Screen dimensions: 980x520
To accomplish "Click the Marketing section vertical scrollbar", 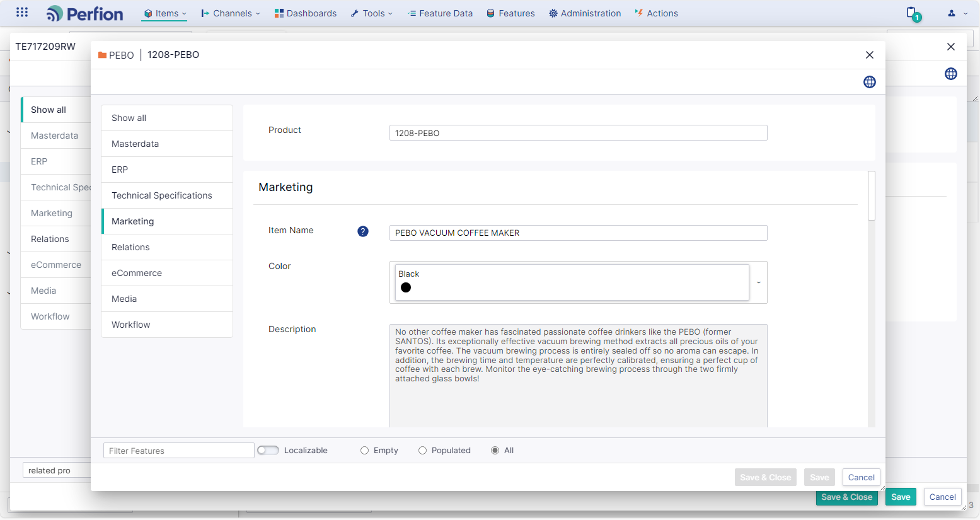I will (x=872, y=195).
